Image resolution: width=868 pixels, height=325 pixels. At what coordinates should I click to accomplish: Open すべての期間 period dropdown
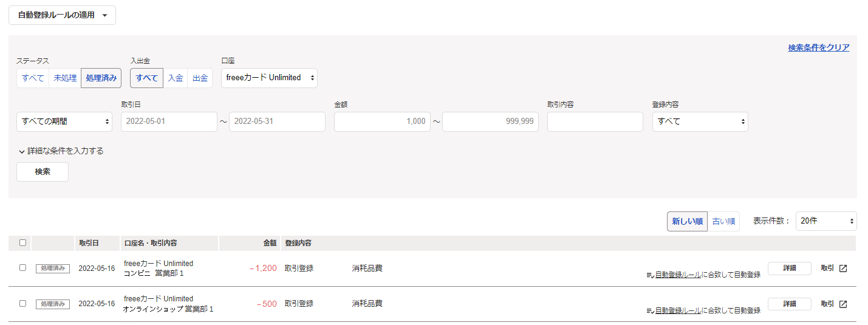coord(64,121)
